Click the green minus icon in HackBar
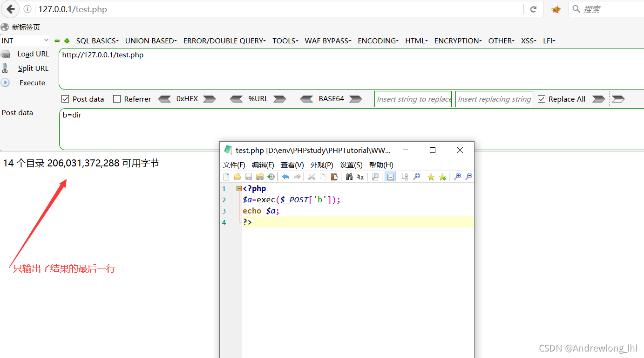 pyautogui.click(x=57, y=41)
